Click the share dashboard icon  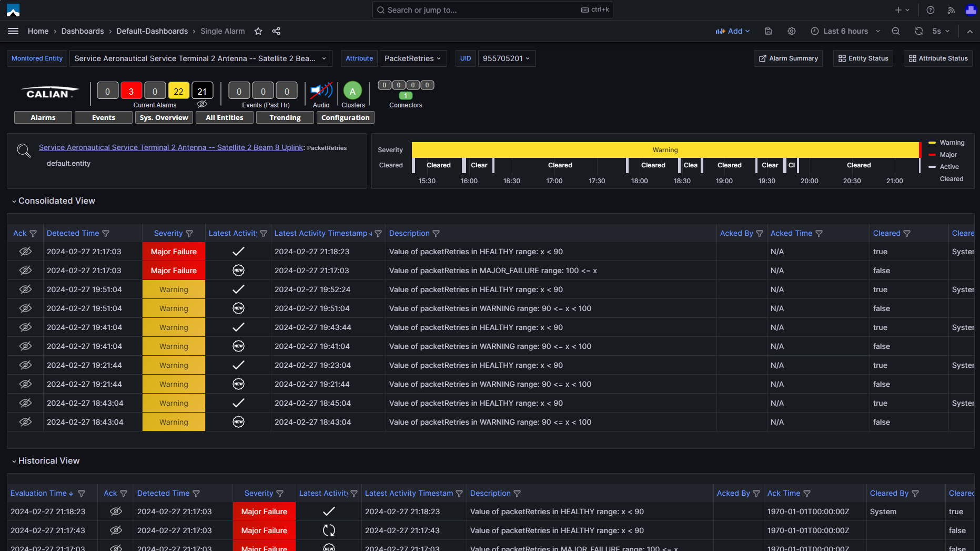point(276,31)
